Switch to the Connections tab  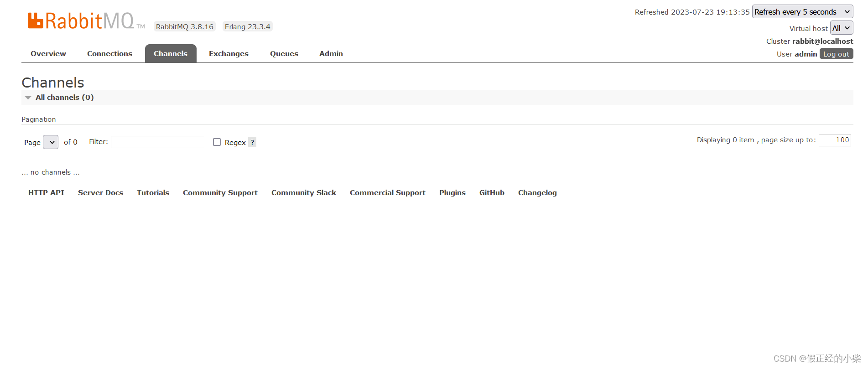(x=109, y=53)
